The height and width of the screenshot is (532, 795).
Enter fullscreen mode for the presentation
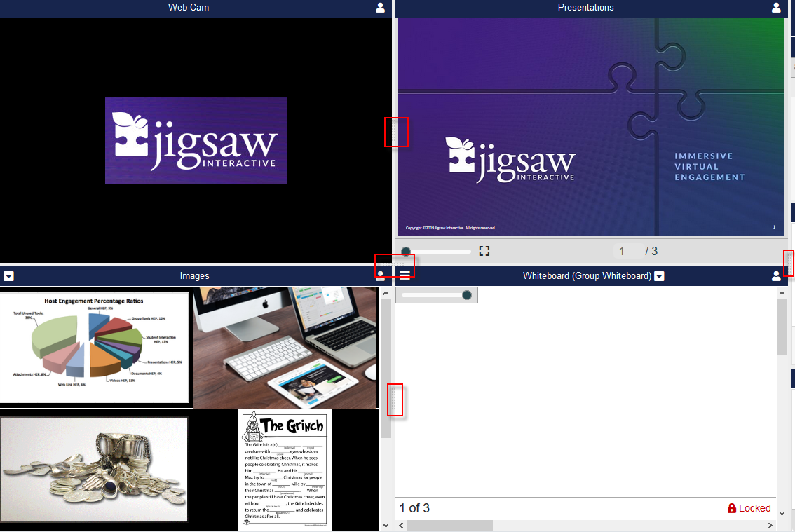coord(484,251)
